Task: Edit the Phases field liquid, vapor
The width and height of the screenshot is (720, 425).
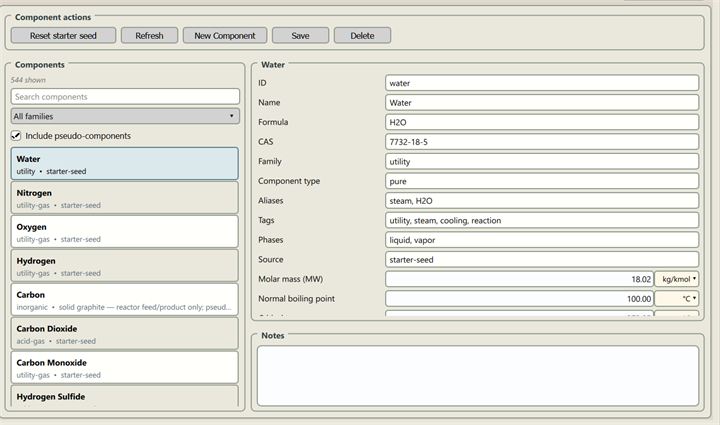Action: point(542,240)
